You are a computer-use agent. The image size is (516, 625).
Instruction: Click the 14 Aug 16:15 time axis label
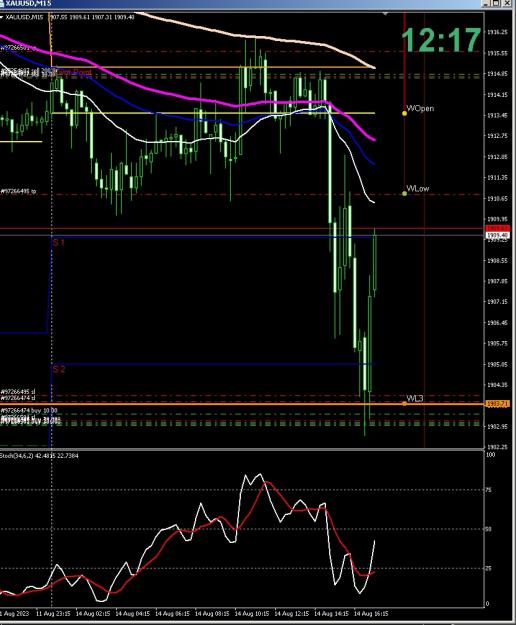[371, 613]
